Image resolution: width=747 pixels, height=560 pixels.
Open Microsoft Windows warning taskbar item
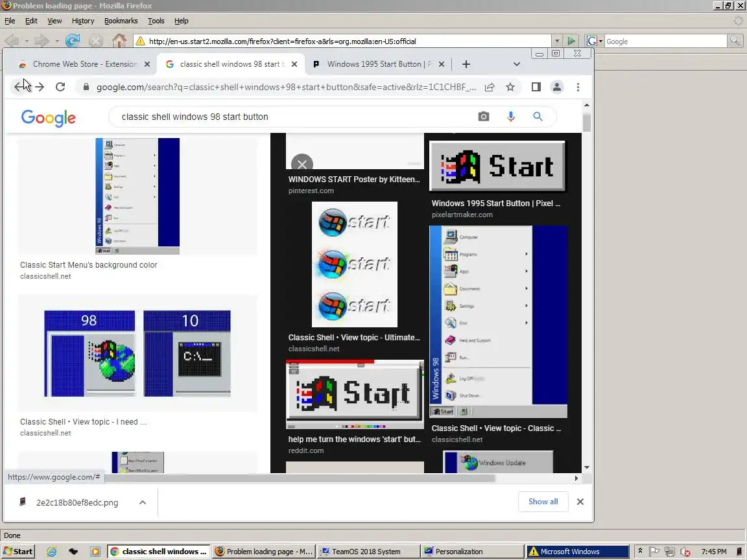click(577, 552)
